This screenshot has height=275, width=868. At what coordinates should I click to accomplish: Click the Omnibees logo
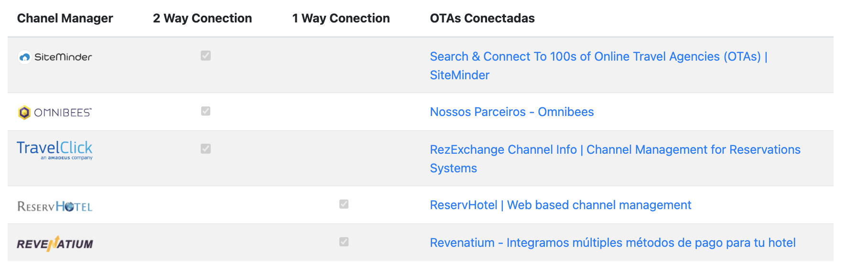coord(55,112)
